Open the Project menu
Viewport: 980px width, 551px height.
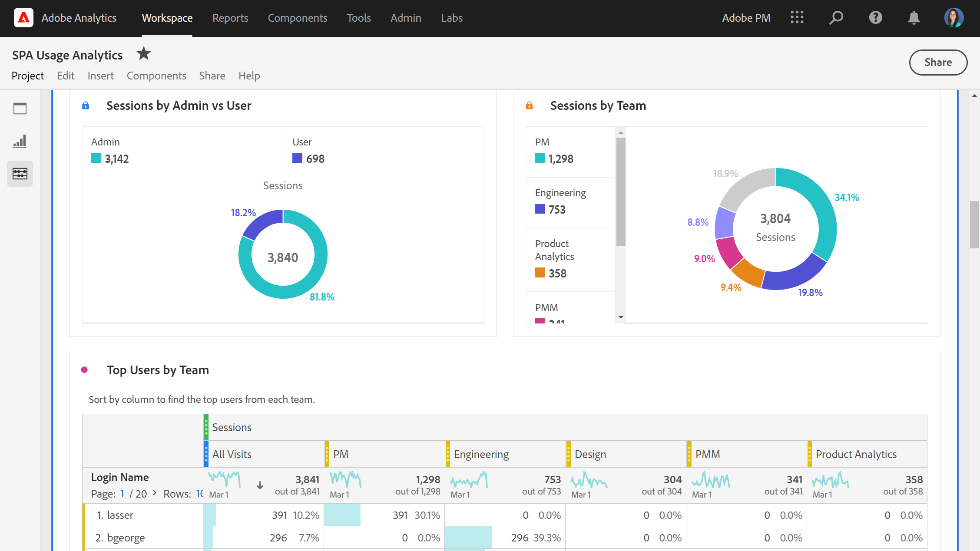click(x=28, y=76)
